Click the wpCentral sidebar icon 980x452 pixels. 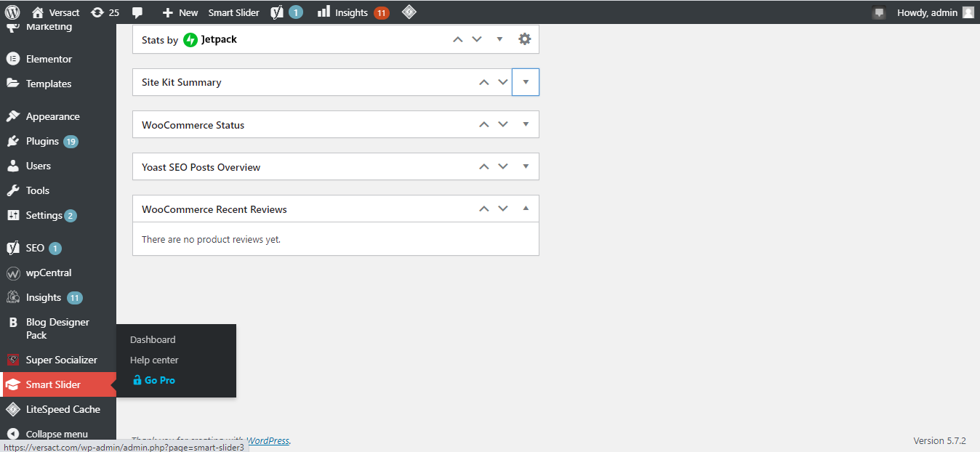point(12,273)
